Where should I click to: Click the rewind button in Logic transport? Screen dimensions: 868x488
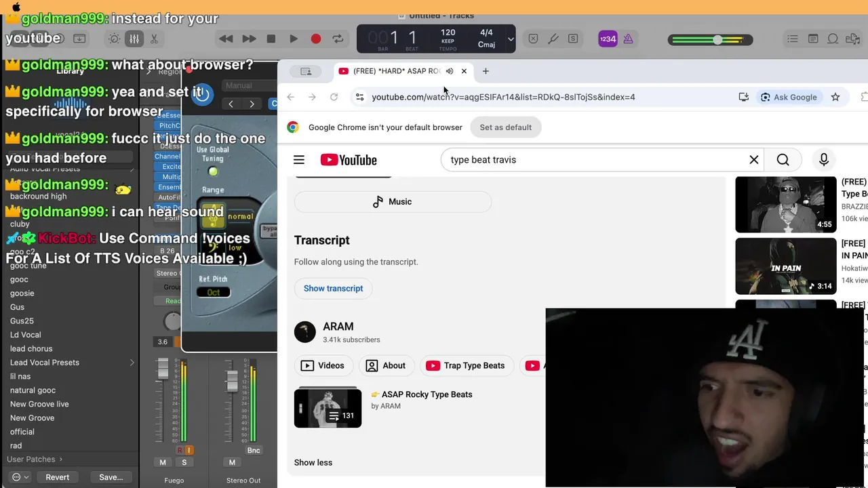tap(226, 39)
